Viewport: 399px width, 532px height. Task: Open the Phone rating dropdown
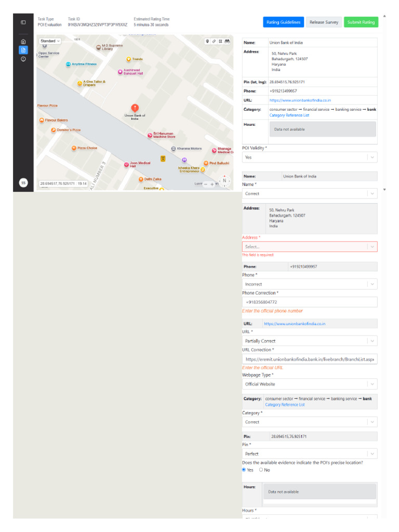pos(310,284)
